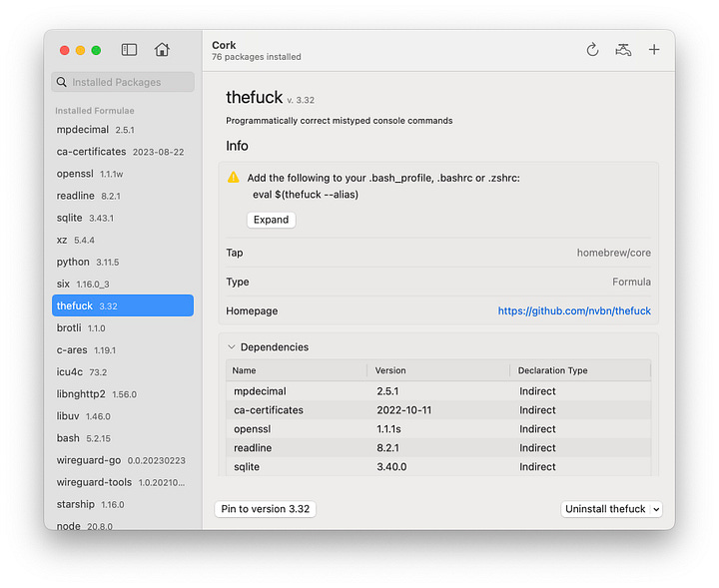Select python 3.11.5 formula
The height and width of the screenshot is (588, 719).
(x=123, y=262)
